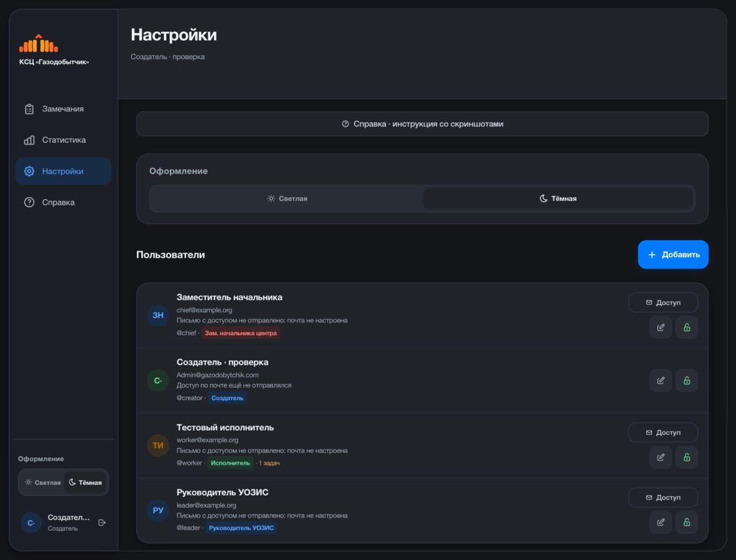
Task: Click the Доступ по почте ещё не отправлялся text
Action: 234,385
